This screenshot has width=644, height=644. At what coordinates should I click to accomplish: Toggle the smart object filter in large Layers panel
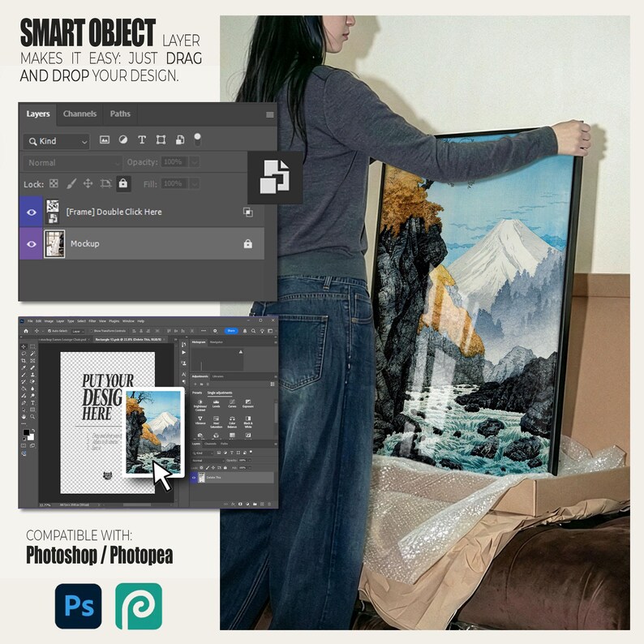pos(180,140)
